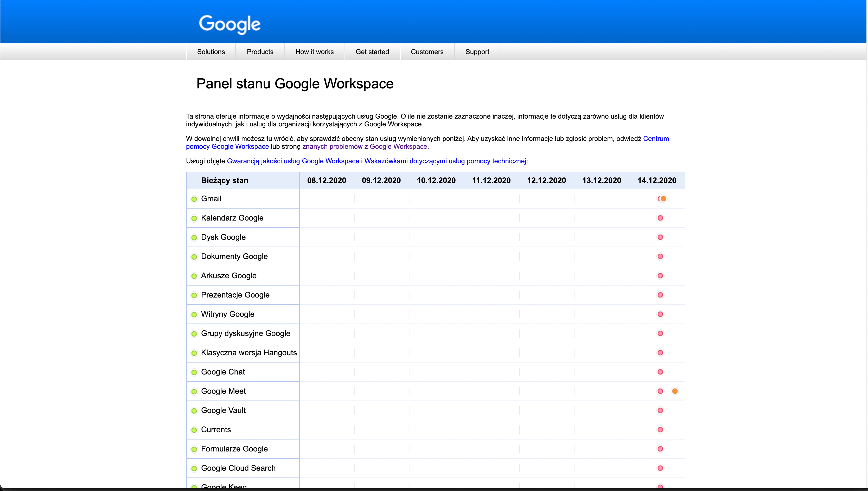Open Gmail orange disruption marker on 14.12.2020
This screenshot has width=868, height=491.
663,199
